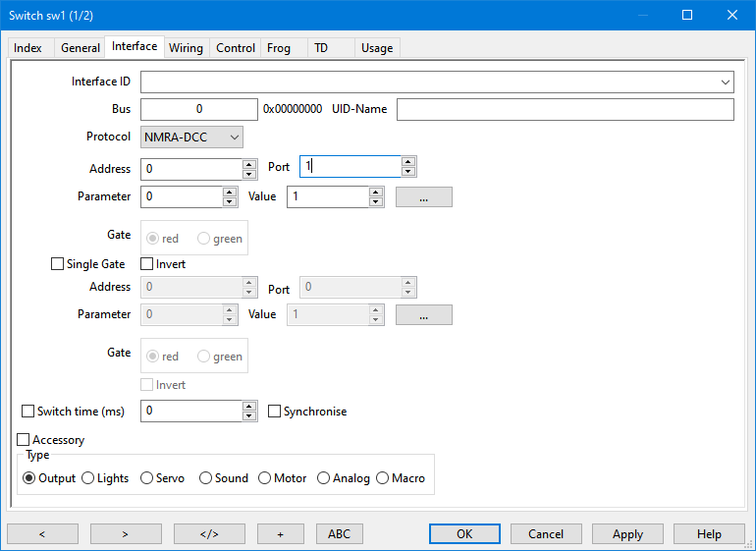Increase the Port value with up arrow

[x=409, y=162]
